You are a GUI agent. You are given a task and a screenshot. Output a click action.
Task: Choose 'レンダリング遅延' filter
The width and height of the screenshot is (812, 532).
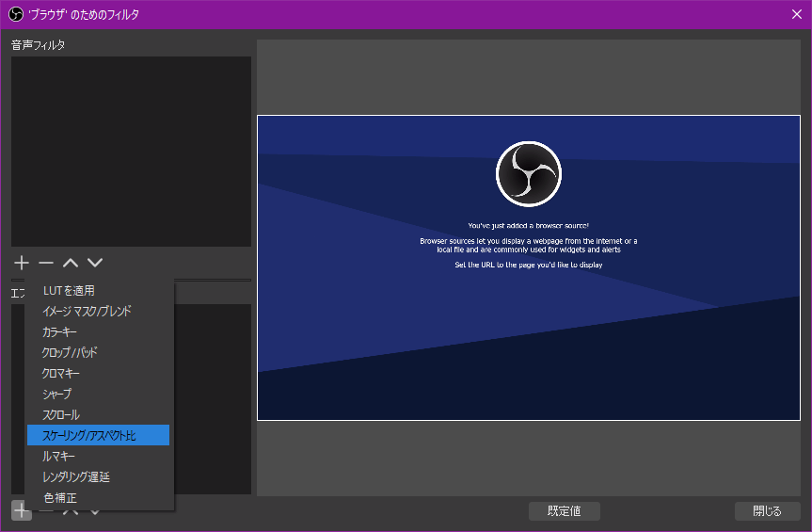99,477
